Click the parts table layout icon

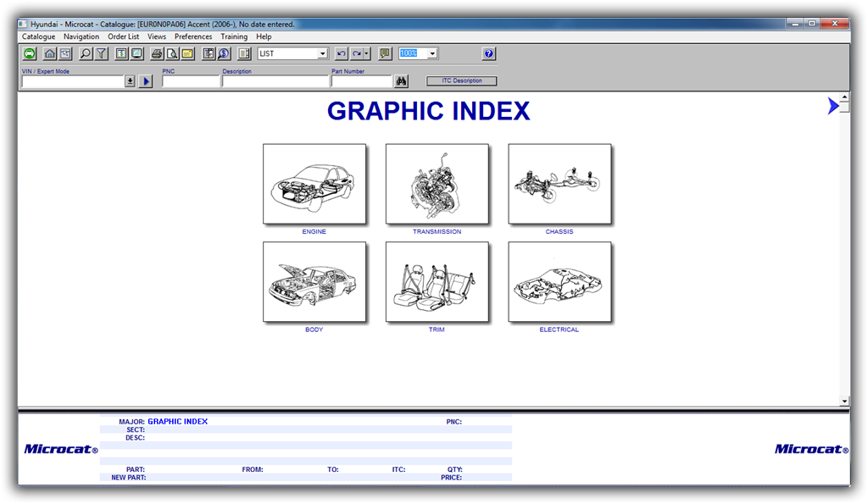point(209,53)
